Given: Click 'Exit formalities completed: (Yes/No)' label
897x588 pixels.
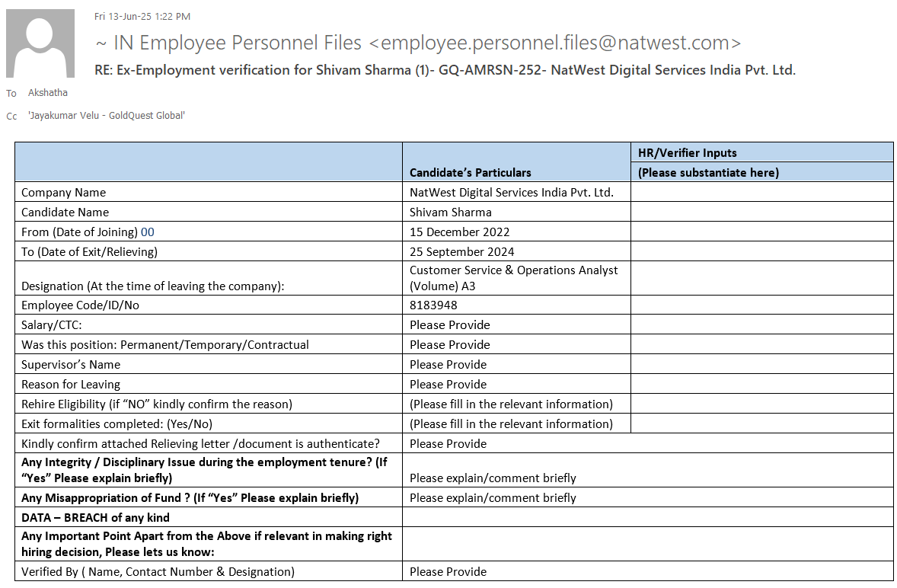Looking at the screenshot, I should click(x=117, y=423).
